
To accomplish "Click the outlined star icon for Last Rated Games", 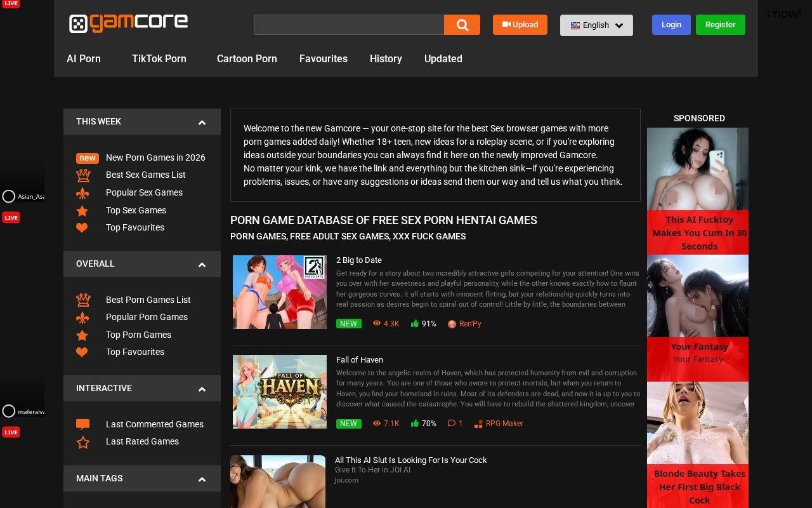I will pyautogui.click(x=83, y=442).
